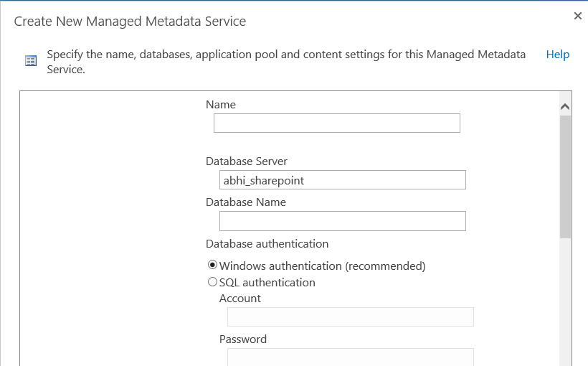Viewport: 588px width, 366px height.
Task: Click the vertical scrollbar thumb
Action: [565, 177]
